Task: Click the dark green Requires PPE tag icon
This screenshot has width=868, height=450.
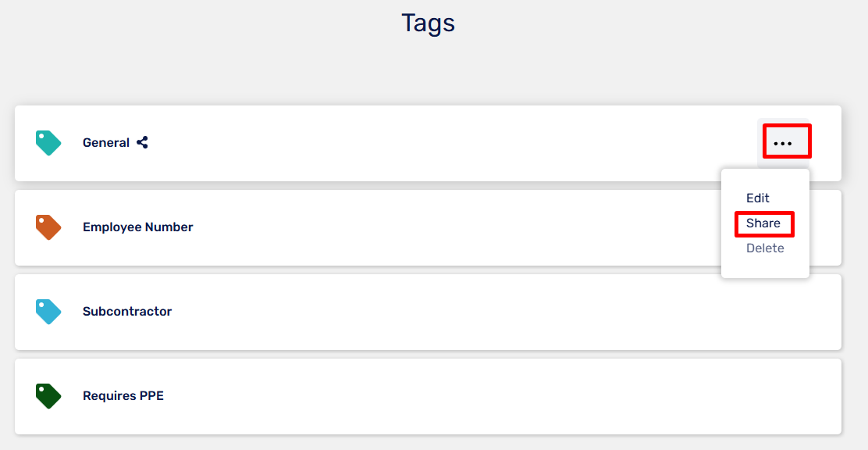Action: pos(48,395)
